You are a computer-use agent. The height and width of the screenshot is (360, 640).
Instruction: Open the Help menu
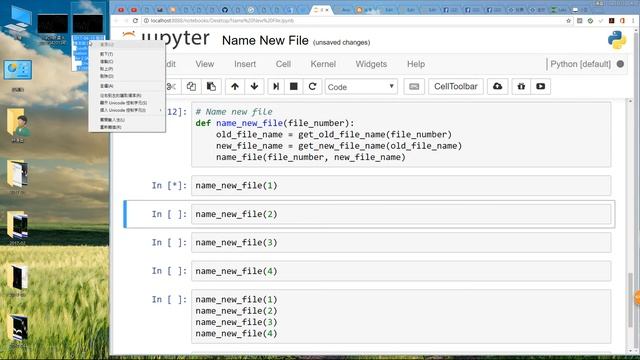point(416,64)
